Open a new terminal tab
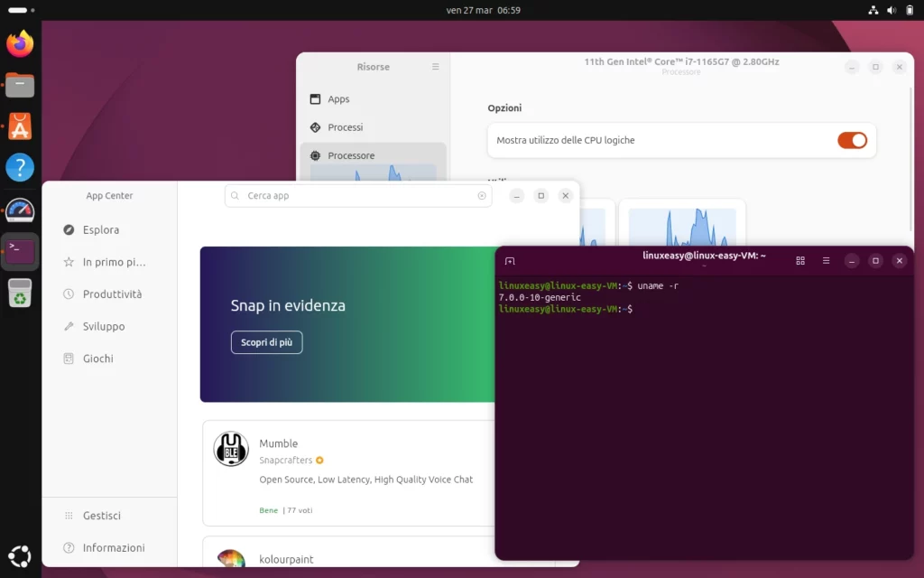 (x=511, y=260)
